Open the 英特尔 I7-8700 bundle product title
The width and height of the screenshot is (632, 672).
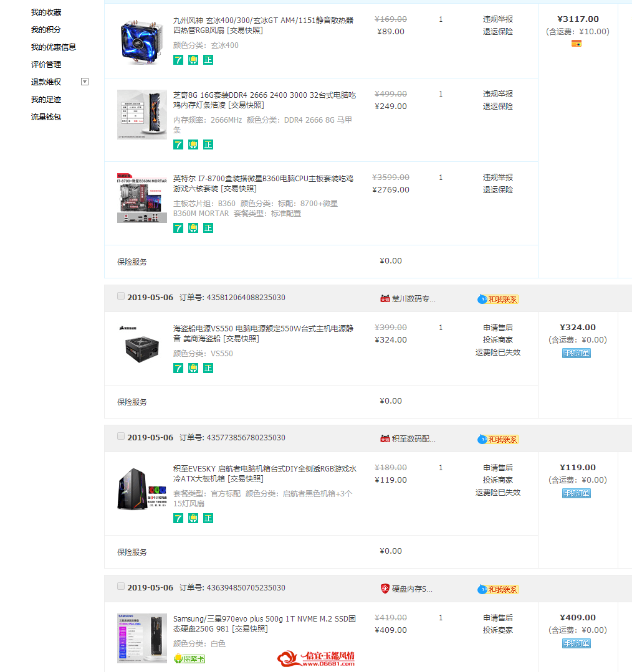tap(263, 184)
